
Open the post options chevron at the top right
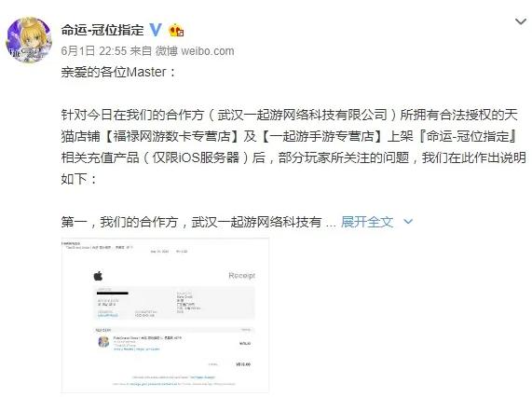pyautogui.click(x=521, y=21)
